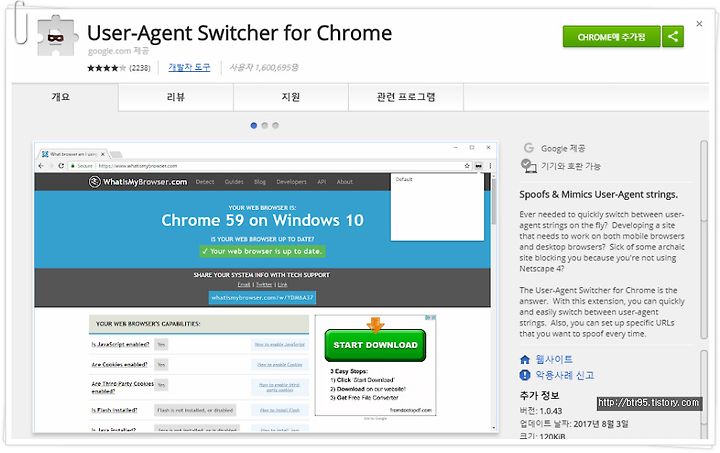Image resolution: width=720 pixels, height=453 pixels.
Task: Click the 기기와 호환 가능 text
Action: [571, 166]
